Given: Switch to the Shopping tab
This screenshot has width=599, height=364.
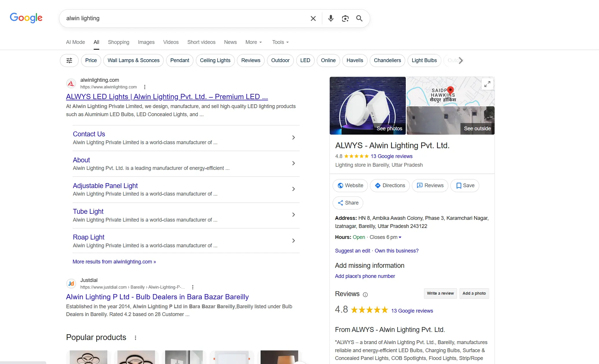Looking at the screenshot, I should (x=118, y=42).
